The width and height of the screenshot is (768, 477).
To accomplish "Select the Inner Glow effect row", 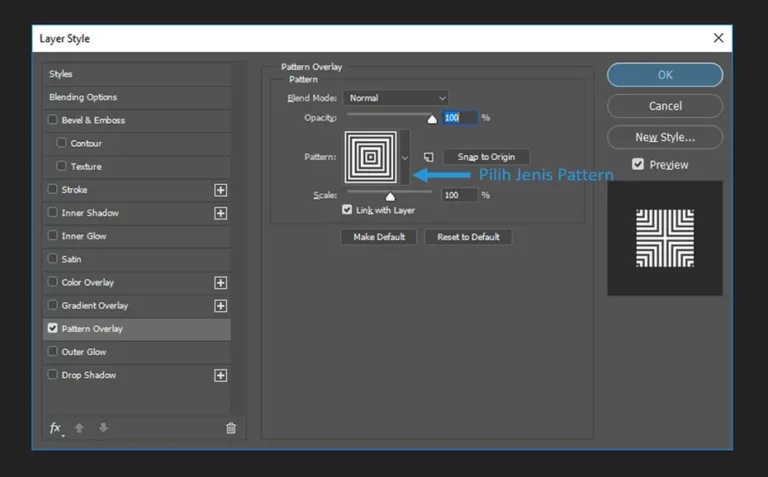I will pos(137,236).
